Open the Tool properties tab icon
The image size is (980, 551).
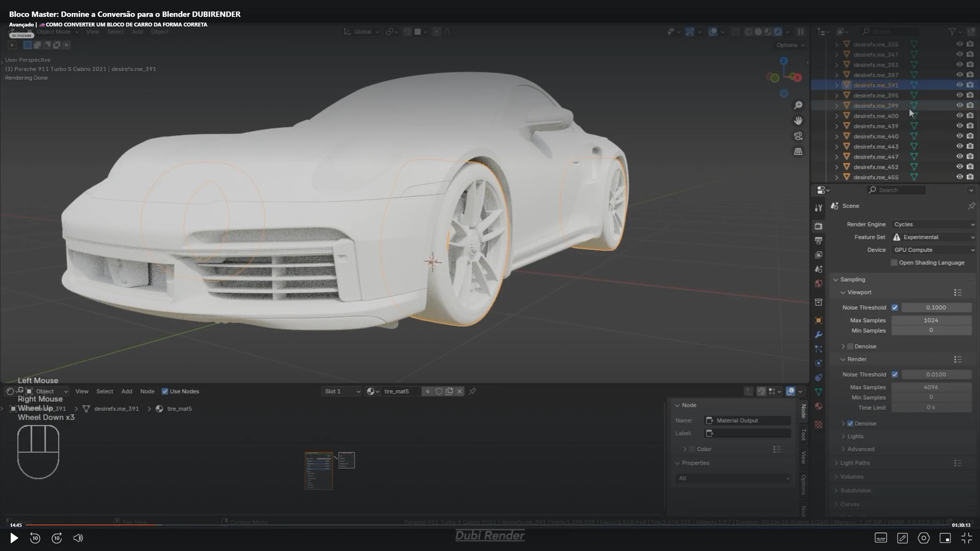818,208
